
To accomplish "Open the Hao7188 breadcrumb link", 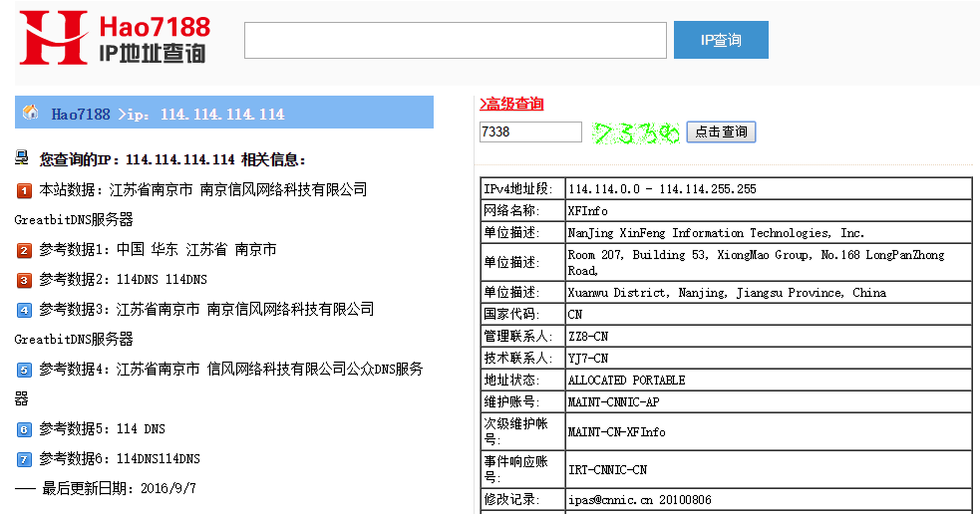I will pyautogui.click(x=81, y=115).
